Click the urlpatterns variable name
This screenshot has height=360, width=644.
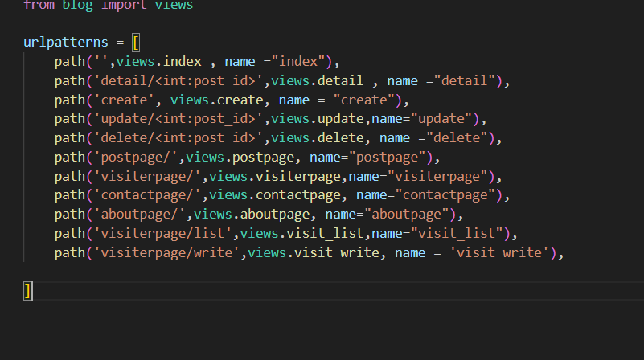click(x=66, y=43)
